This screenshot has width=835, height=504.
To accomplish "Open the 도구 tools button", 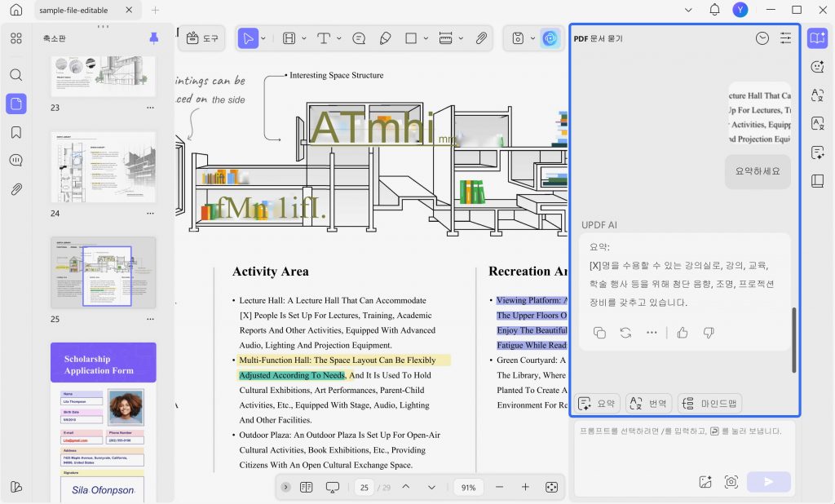I will tap(202, 38).
